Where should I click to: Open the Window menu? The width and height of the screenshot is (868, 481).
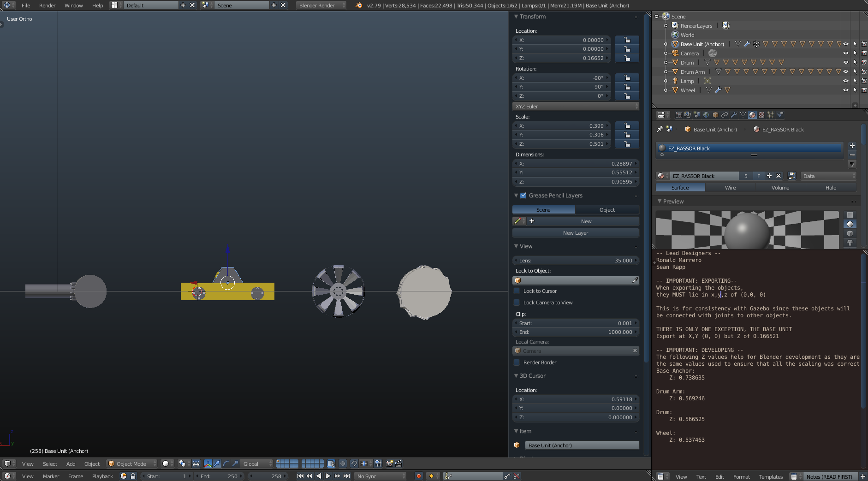pyautogui.click(x=73, y=6)
